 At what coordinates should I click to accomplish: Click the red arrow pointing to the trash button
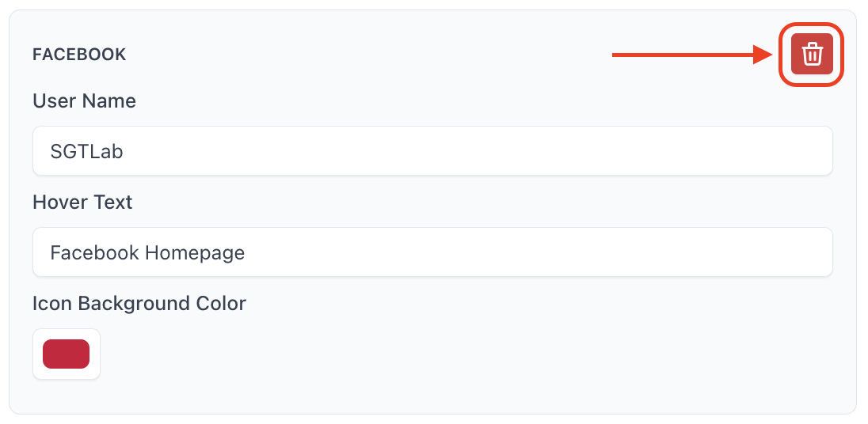point(761,55)
